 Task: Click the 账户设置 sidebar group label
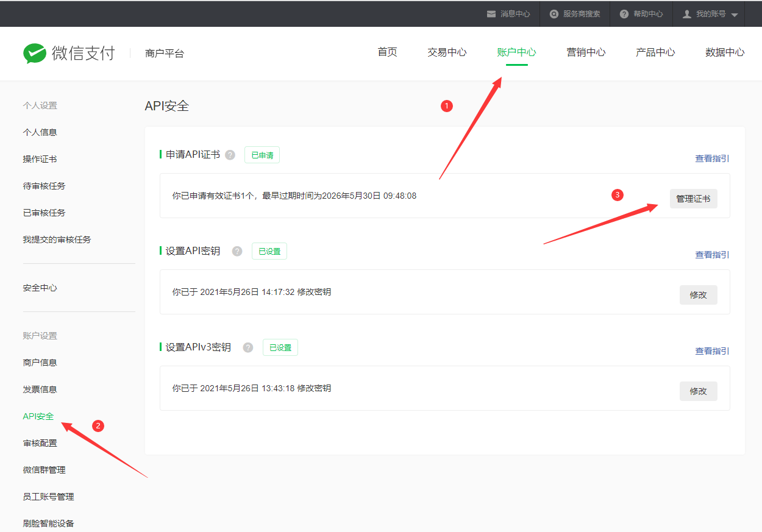(40, 336)
